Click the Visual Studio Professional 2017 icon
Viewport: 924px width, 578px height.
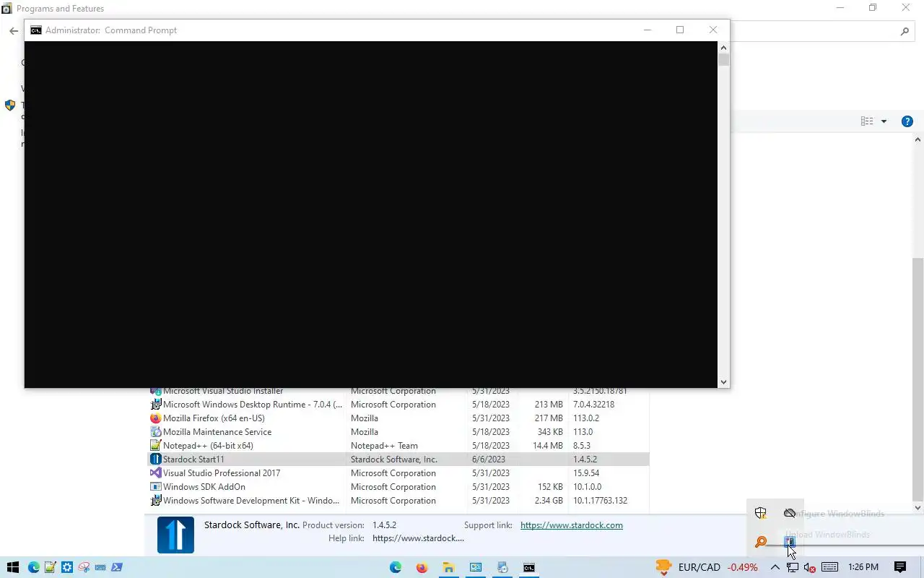(x=155, y=473)
